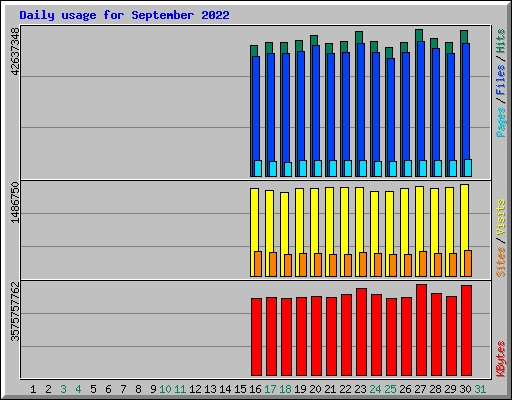Click the orange Sites bar for day 27
Viewport: 512px width, 400px height.
[x=423, y=264]
